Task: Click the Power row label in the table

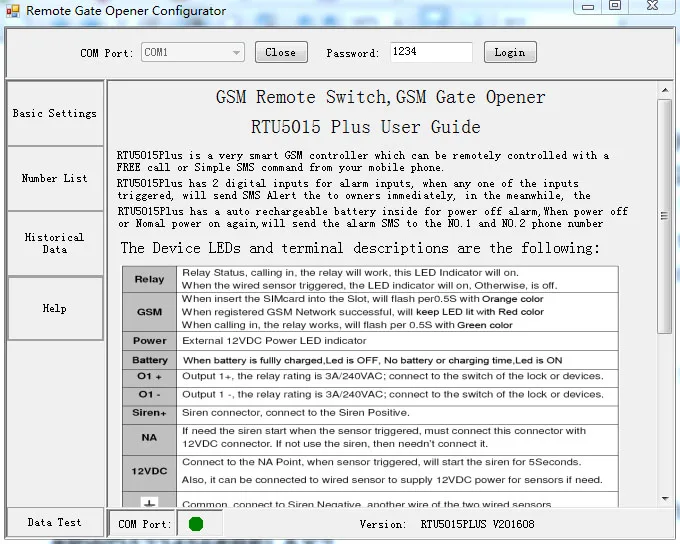Action: (149, 341)
